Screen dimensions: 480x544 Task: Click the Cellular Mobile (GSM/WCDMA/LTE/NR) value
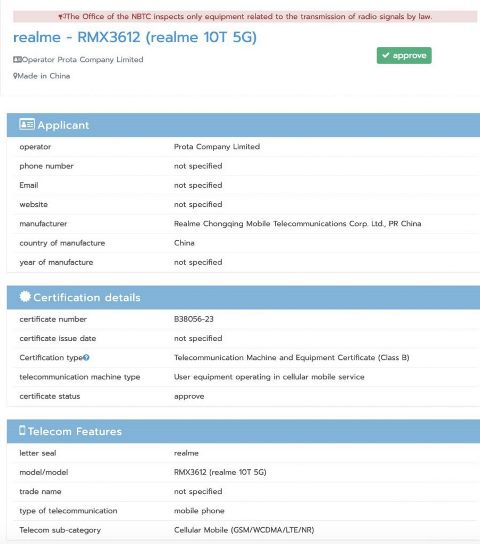[x=244, y=530]
